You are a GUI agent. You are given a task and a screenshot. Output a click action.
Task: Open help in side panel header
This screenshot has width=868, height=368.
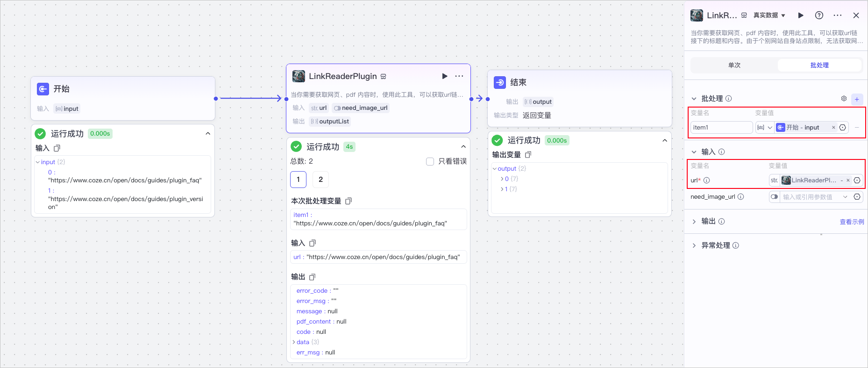pyautogui.click(x=819, y=15)
